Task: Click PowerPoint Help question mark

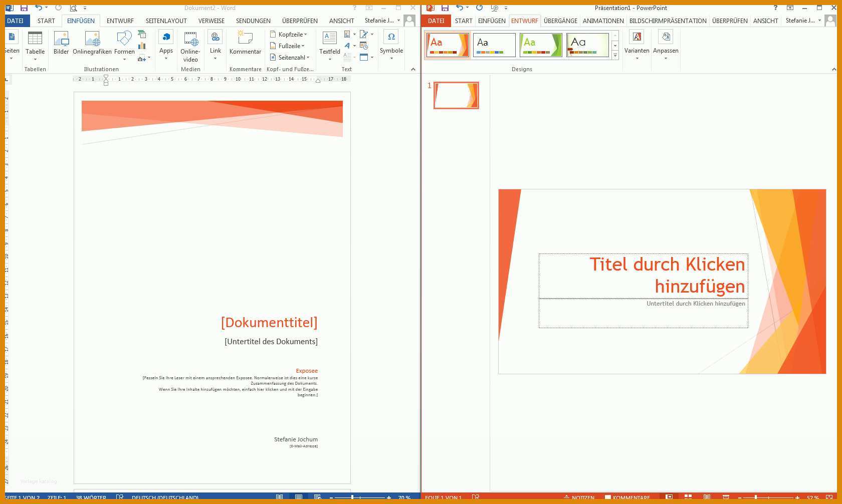Action: click(775, 8)
